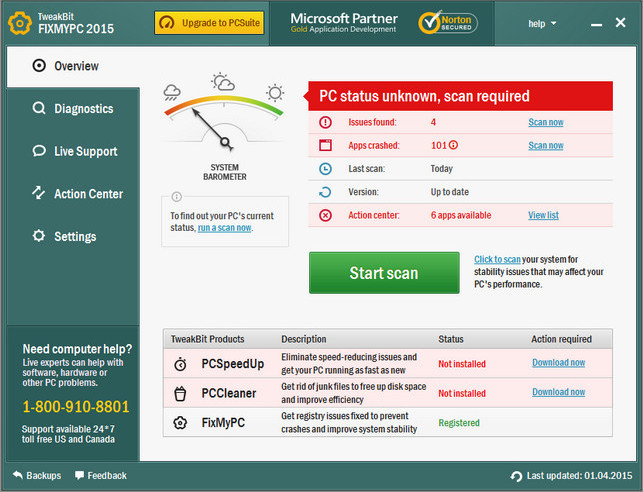Open the help dropdown menu

tap(543, 23)
